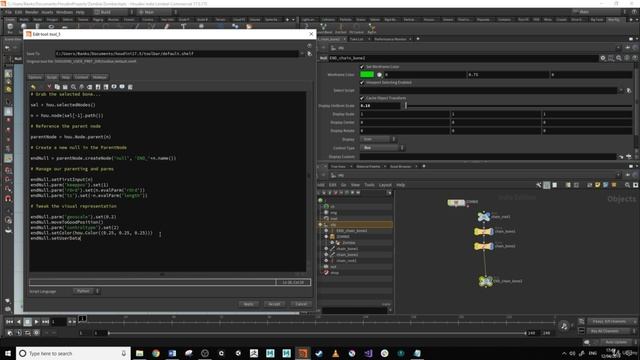Image resolution: width=640 pixels, height=360 pixels.
Task: Open the Control Type Box dropdown
Action: 382,148
